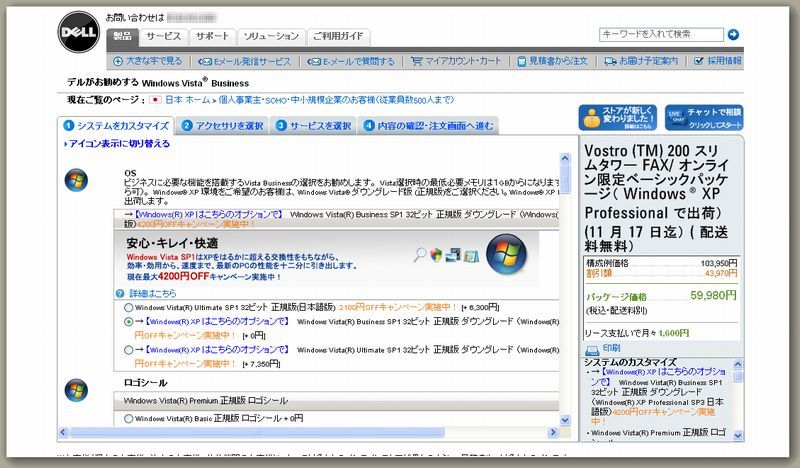This screenshot has height=468, width=800.
Task: Click the main panel scroll down arrow
Action: coord(565,420)
